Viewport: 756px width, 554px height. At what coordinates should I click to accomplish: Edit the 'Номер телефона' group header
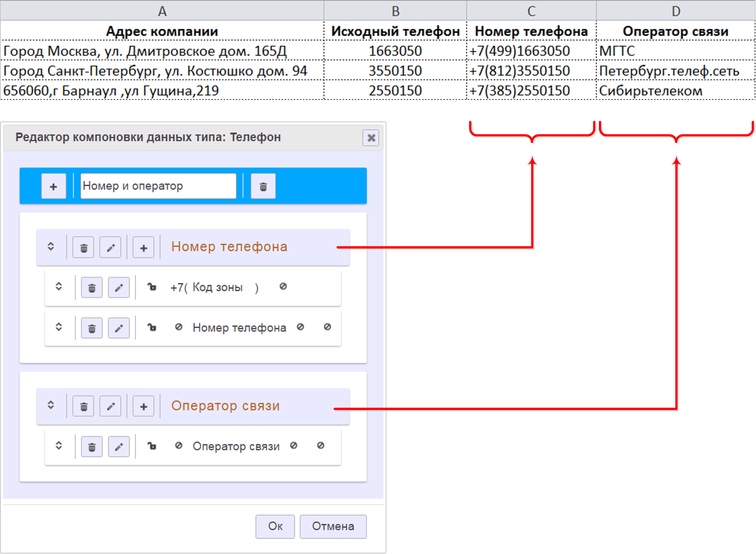[110, 248]
